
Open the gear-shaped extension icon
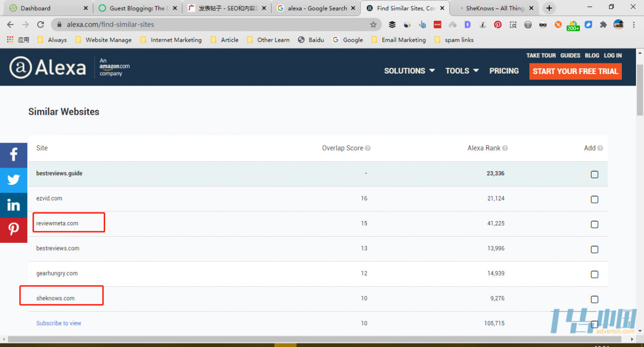point(528,24)
